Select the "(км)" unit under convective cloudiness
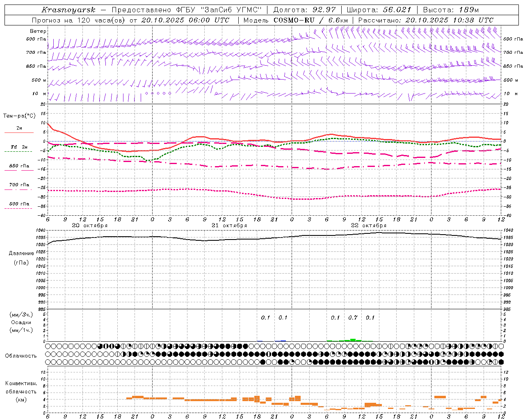This screenshot has width=525, height=420. click(21, 399)
